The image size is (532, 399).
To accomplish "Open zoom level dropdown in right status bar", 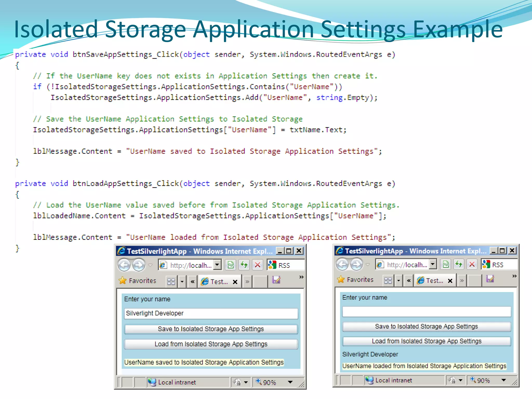I will 504,380.
